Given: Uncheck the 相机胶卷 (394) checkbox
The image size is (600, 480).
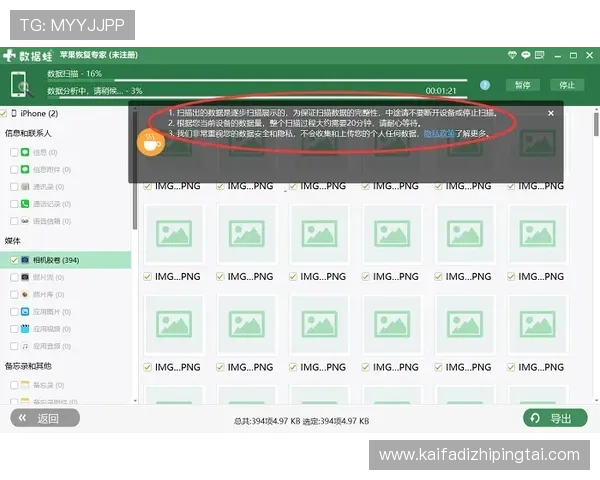Looking at the screenshot, I should (14, 260).
